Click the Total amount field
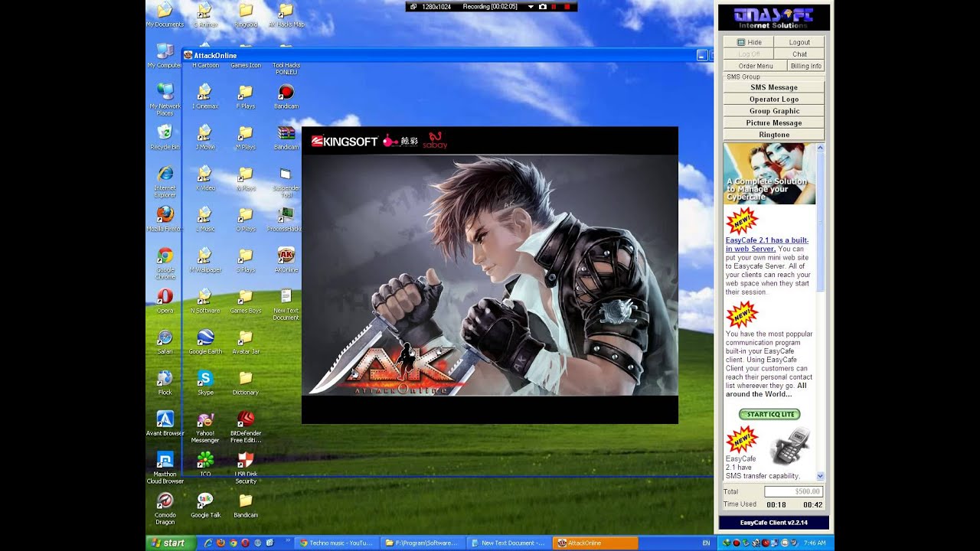Image resolution: width=980 pixels, height=551 pixels. click(x=793, y=491)
